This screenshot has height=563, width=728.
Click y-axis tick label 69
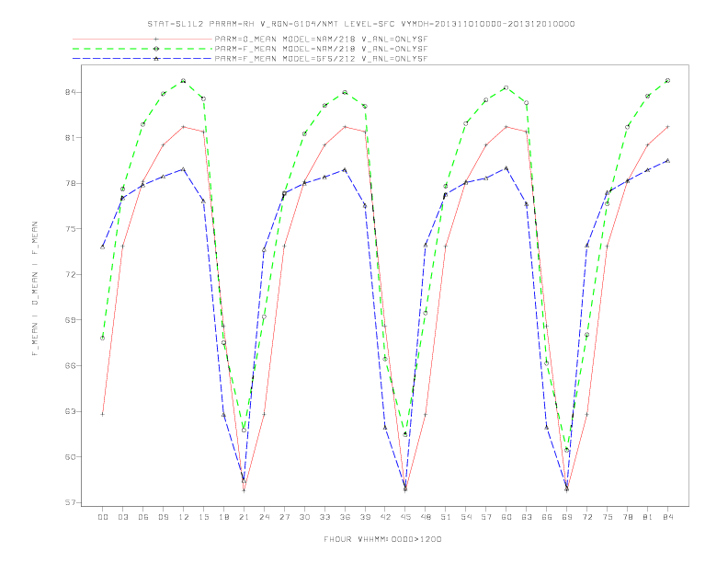pyautogui.click(x=70, y=320)
